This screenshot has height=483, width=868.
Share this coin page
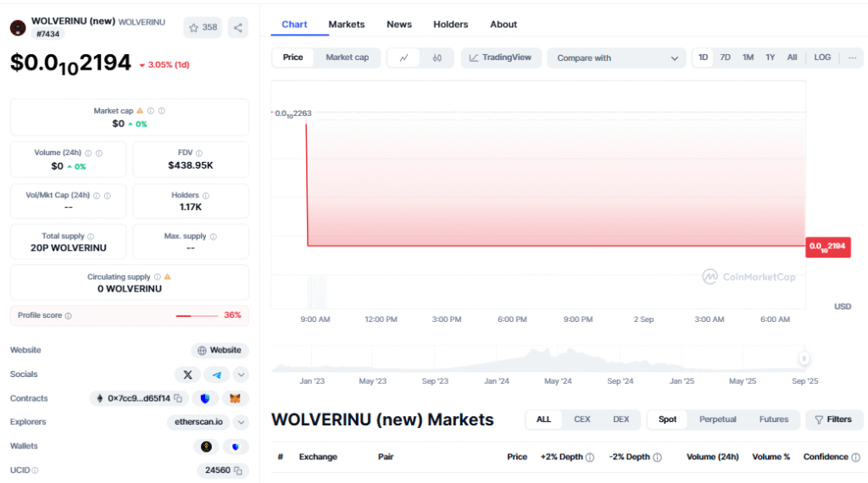(x=238, y=28)
